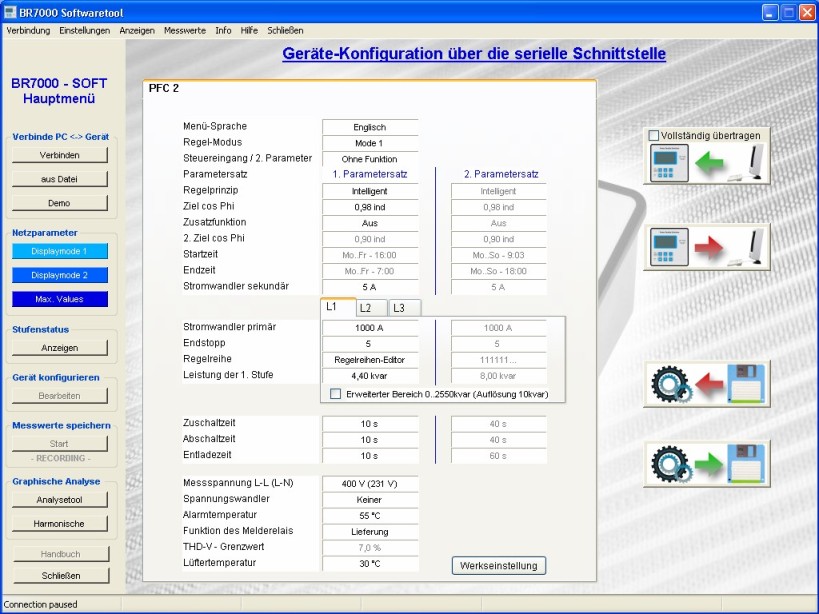Click the aus Datei button
Screen dimensions: 819x614
(x=60, y=179)
